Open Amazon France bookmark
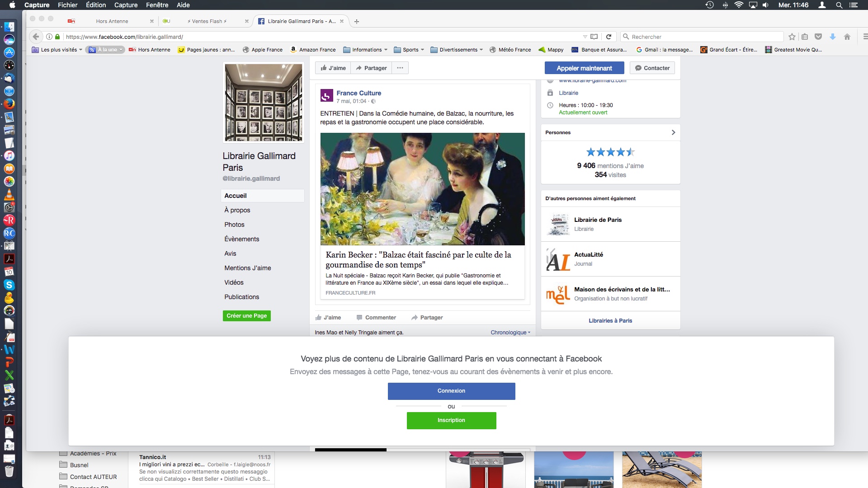 (313, 50)
